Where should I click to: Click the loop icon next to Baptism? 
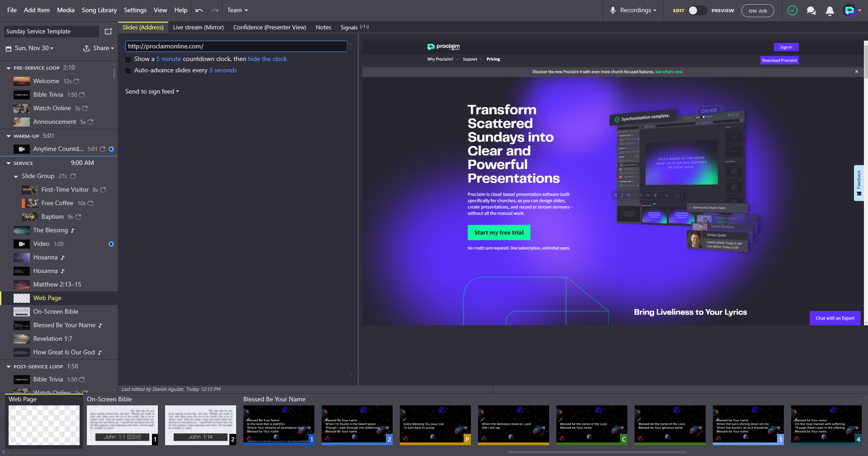(78, 217)
